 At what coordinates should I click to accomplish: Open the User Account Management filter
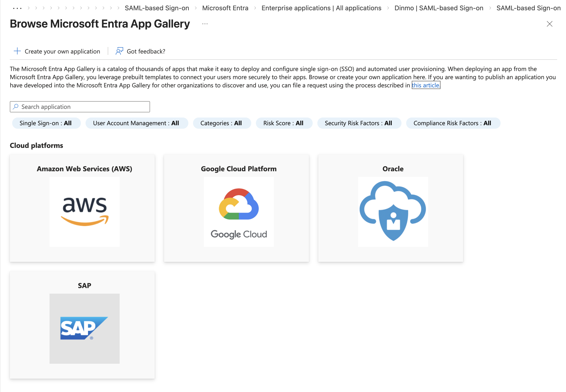(x=136, y=123)
